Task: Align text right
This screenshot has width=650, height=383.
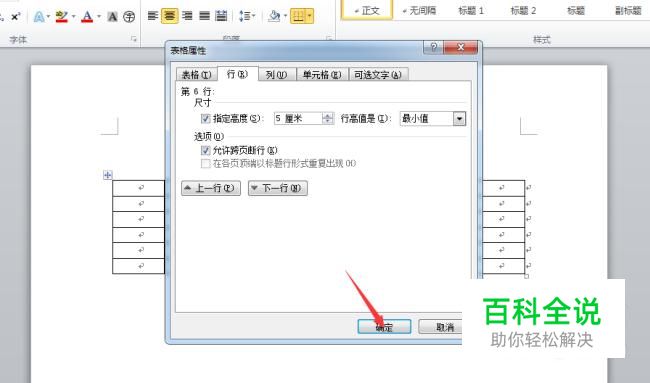Action: pos(187,16)
